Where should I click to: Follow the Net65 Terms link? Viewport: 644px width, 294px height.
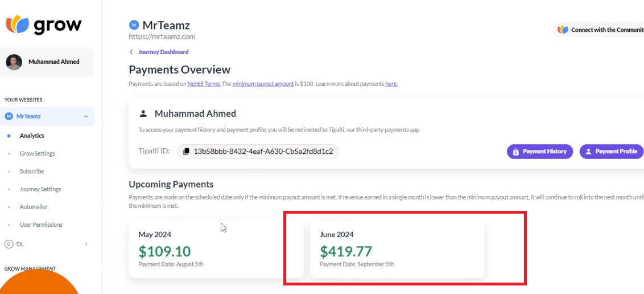coord(204,84)
